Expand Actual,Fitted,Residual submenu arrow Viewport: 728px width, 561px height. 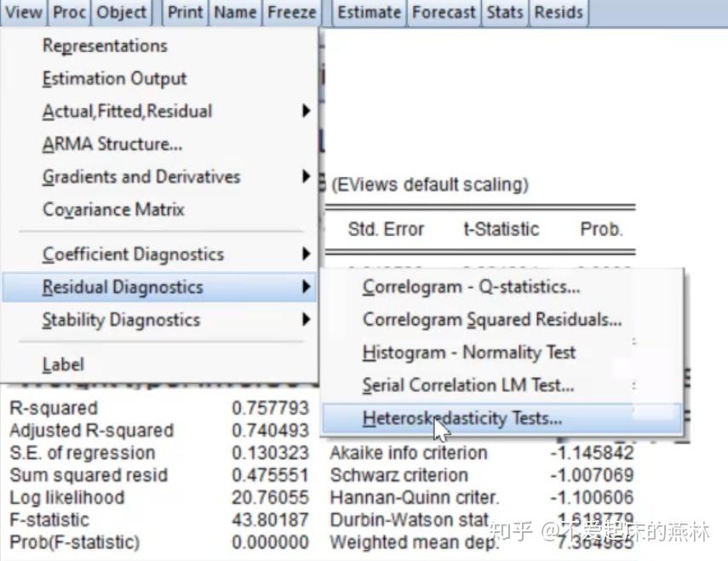click(x=306, y=112)
